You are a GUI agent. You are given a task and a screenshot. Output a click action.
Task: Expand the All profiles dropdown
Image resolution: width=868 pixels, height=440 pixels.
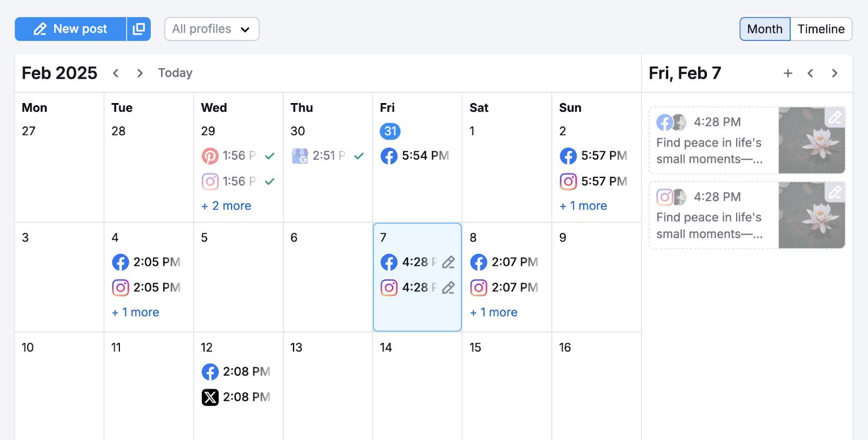[212, 29]
